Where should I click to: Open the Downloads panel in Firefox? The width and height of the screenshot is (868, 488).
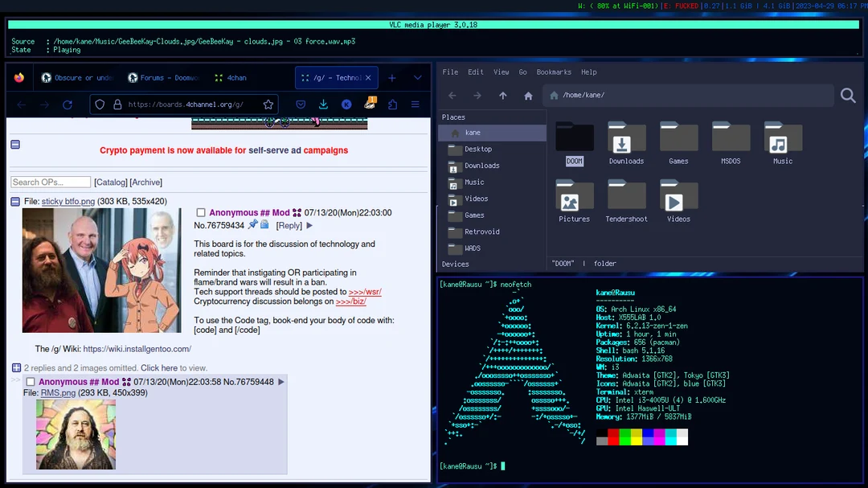[x=324, y=105]
